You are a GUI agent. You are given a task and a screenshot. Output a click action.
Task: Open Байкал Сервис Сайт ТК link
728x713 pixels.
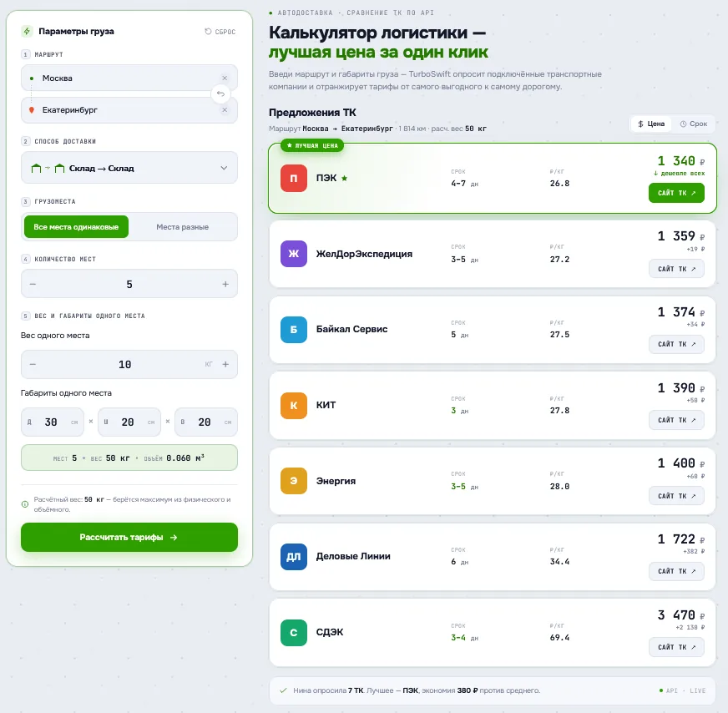(x=676, y=345)
